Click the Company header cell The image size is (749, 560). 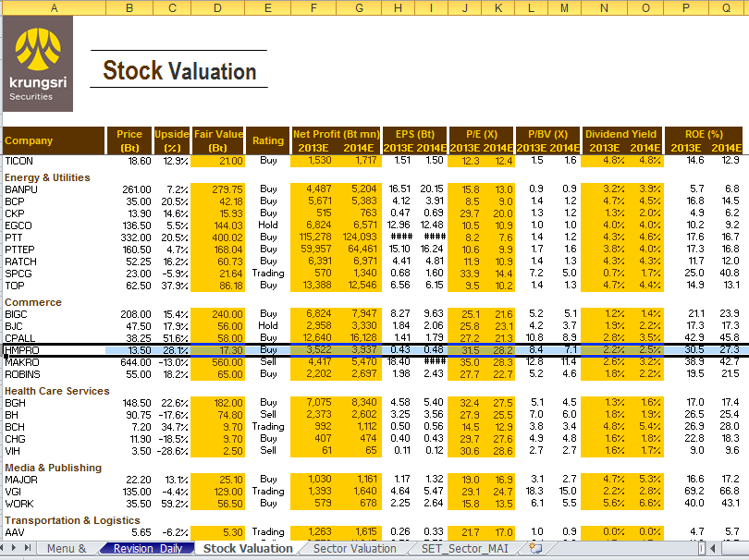click(x=54, y=140)
